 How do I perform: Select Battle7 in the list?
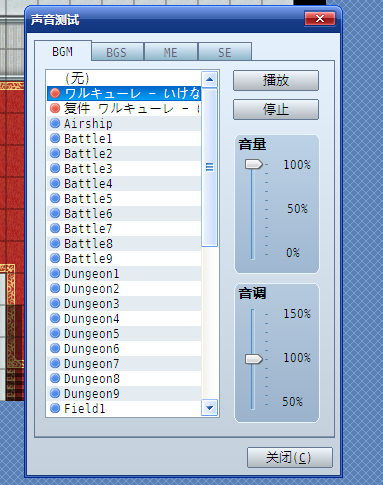click(x=124, y=228)
